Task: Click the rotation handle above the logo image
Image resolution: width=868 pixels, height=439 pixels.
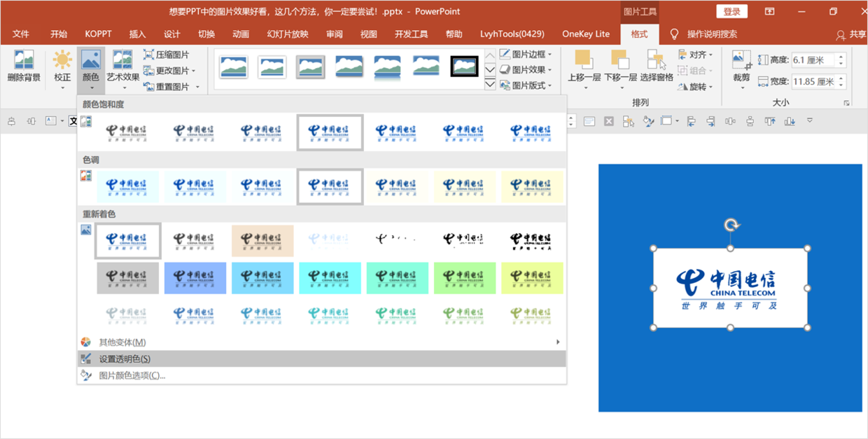Action: coord(731,225)
